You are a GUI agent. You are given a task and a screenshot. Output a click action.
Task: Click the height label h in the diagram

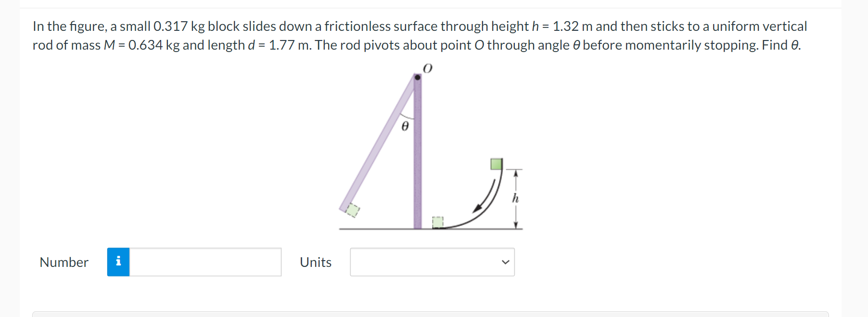515,197
